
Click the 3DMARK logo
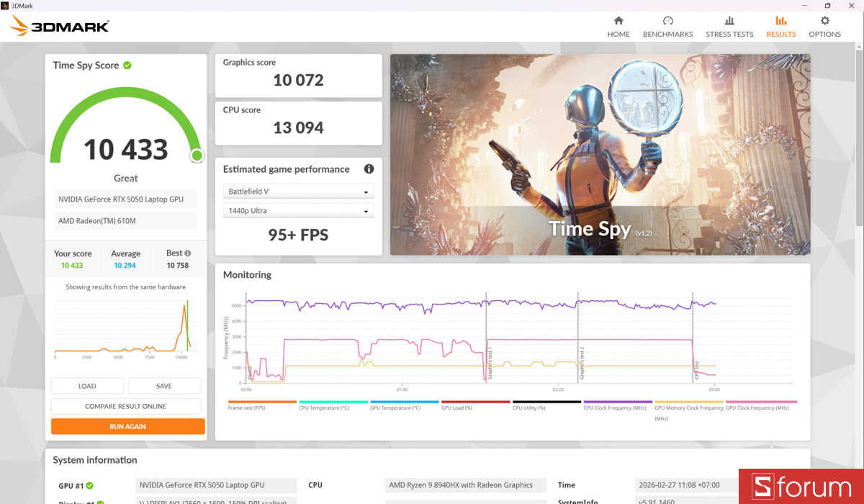58,25
